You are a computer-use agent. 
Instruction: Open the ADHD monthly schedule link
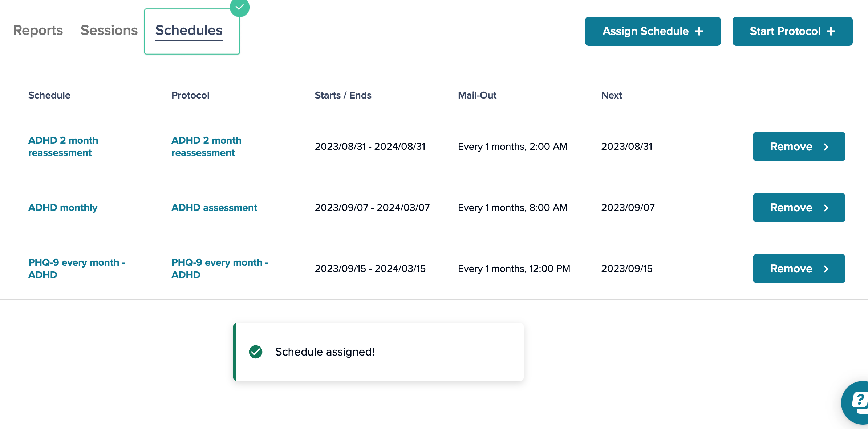tap(63, 208)
